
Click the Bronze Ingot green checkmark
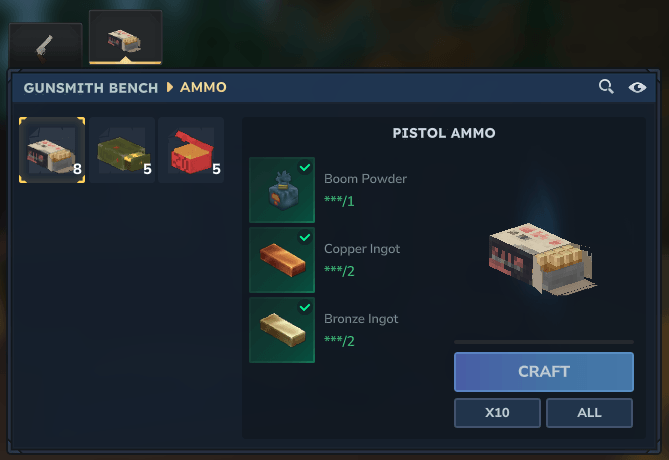tap(305, 307)
